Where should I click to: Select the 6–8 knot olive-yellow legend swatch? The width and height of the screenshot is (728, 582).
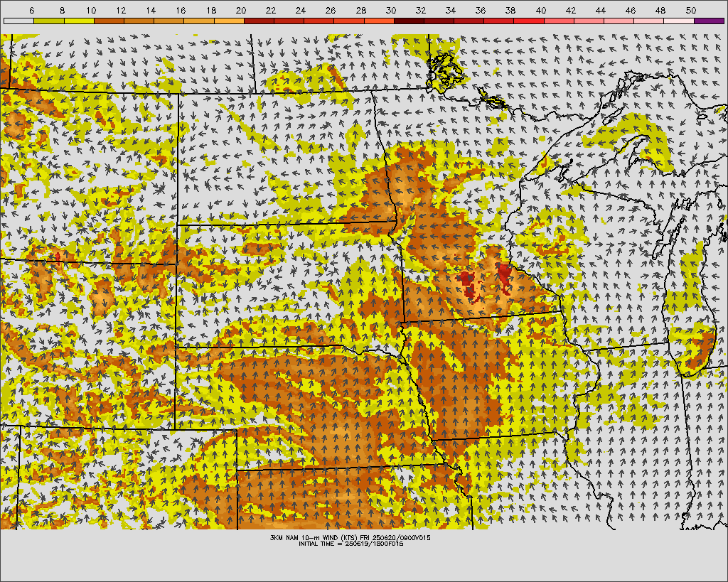pos(49,21)
